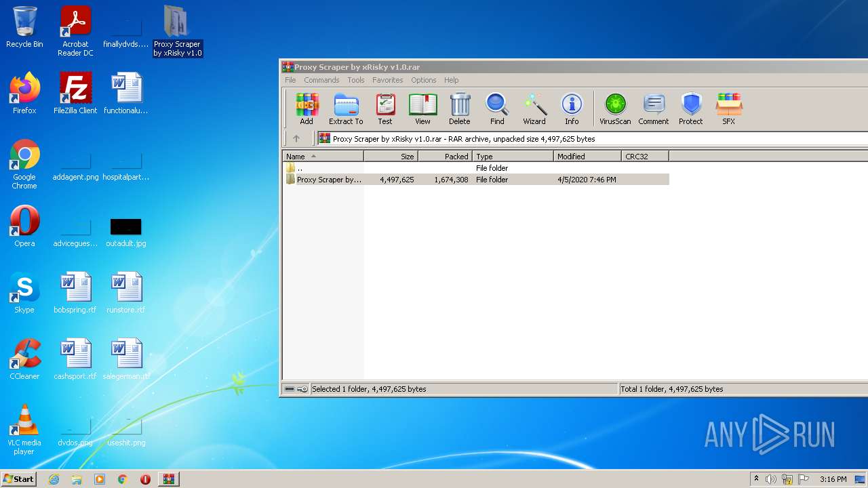Screen dimensions: 868x488
Task: Select the Google Chrome desktop shortcut
Action: (24, 164)
